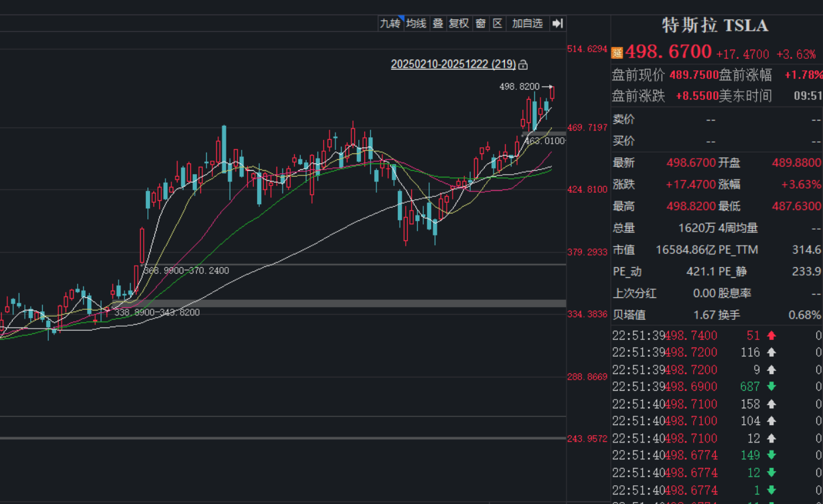Click the green down arrow on 687 volume trade
The height and width of the screenshot is (504, 823).
771,387
